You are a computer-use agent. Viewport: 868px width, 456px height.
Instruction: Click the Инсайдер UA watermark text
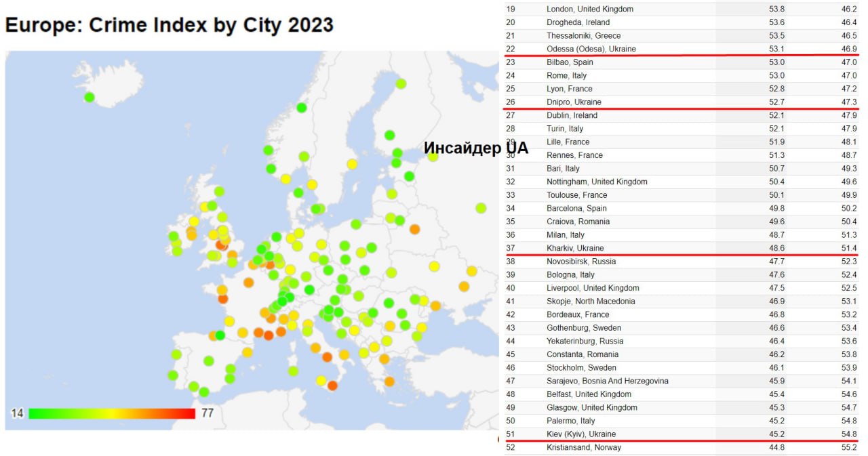[x=475, y=148]
